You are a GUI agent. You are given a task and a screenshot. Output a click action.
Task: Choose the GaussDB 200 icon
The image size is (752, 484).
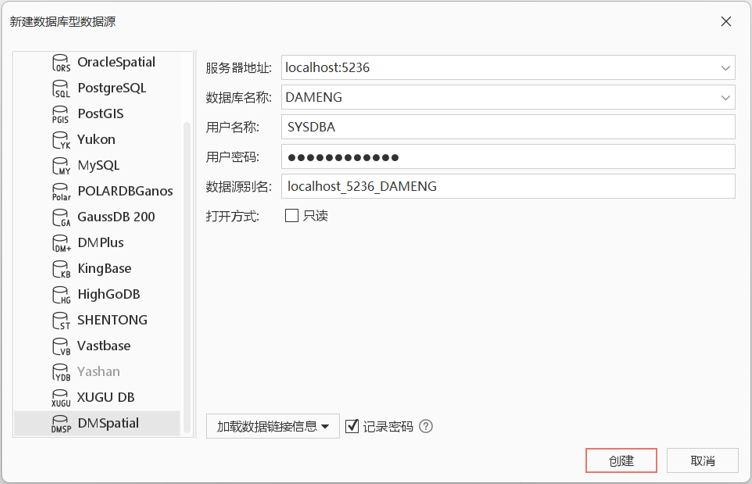(61, 218)
